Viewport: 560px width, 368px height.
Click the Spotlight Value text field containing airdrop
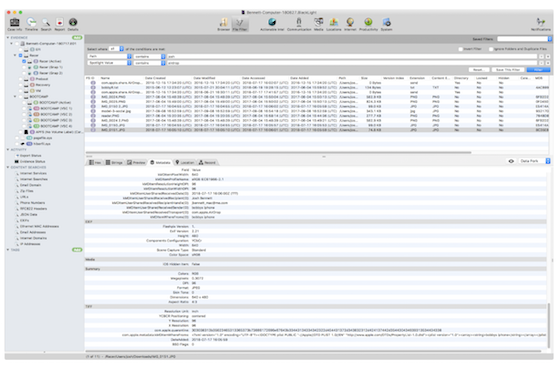coord(352,63)
